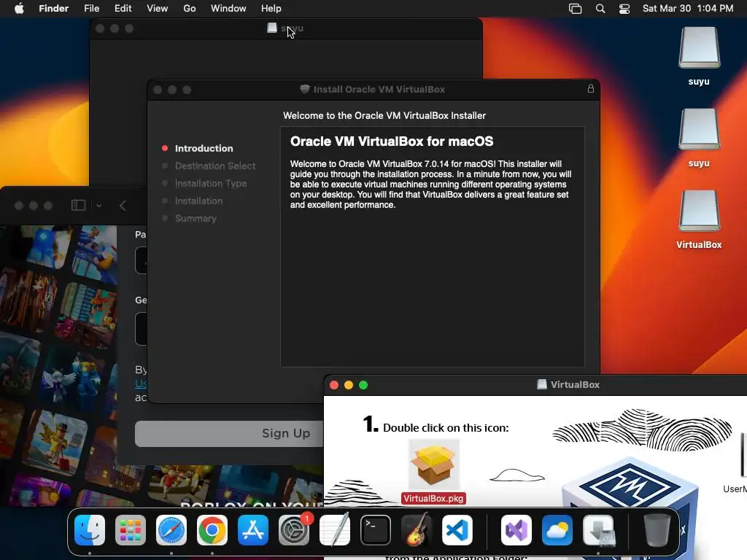Open the App Store from the Dock
Viewport: 747px width, 560px height.
pyautogui.click(x=253, y=530)
